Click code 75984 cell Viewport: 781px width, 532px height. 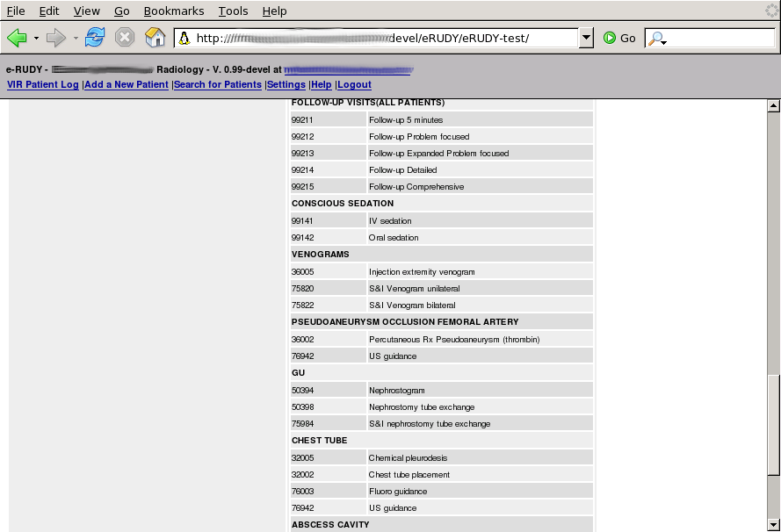pyautogui.click(x=329, y=424)
